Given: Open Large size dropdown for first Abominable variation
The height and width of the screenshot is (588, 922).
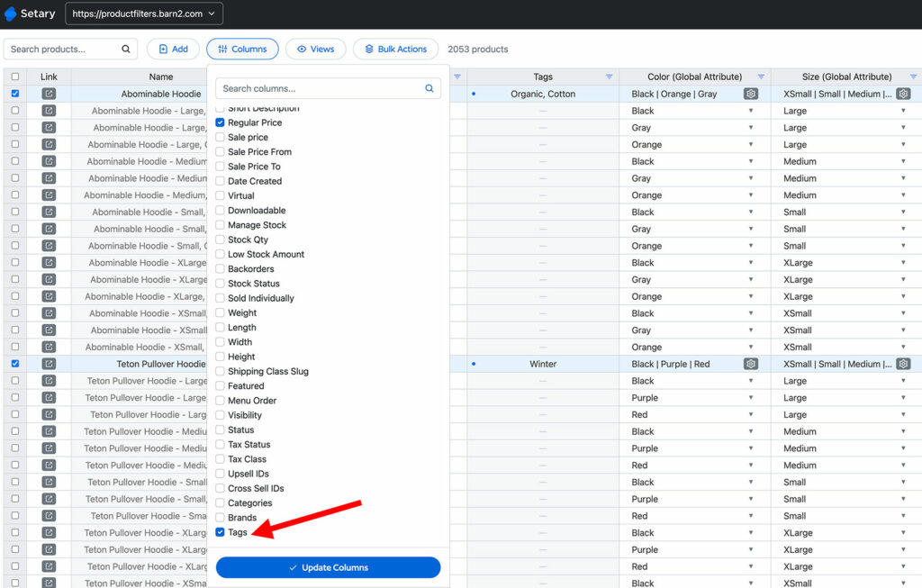Looking at the screenshot, I should (x=903, y=111).
